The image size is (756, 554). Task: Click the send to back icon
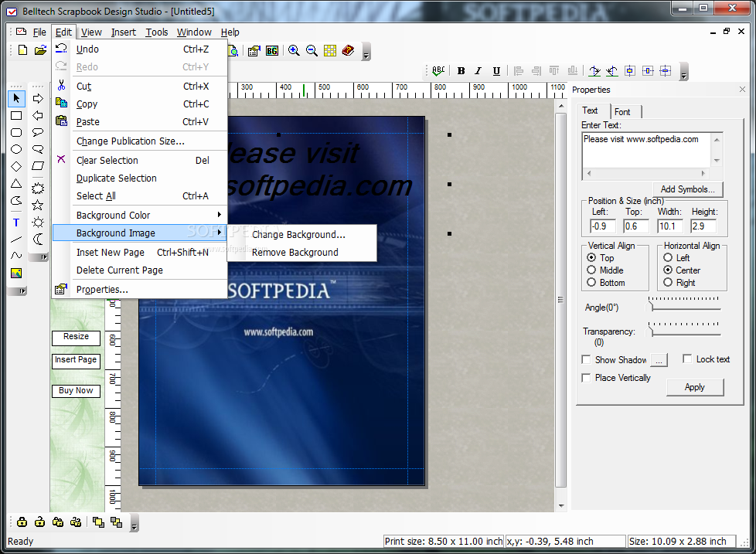(116, 522)
